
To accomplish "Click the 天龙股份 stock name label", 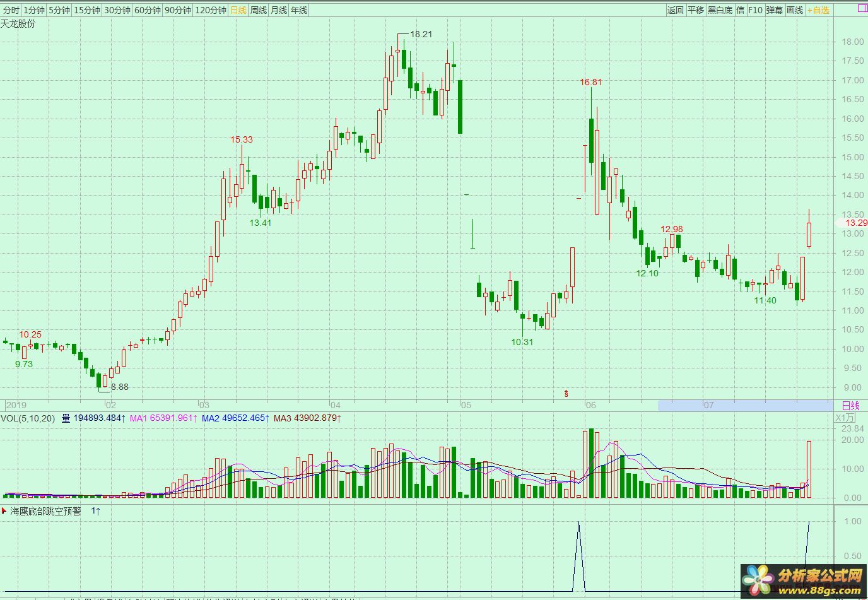I will coord(18,23).
